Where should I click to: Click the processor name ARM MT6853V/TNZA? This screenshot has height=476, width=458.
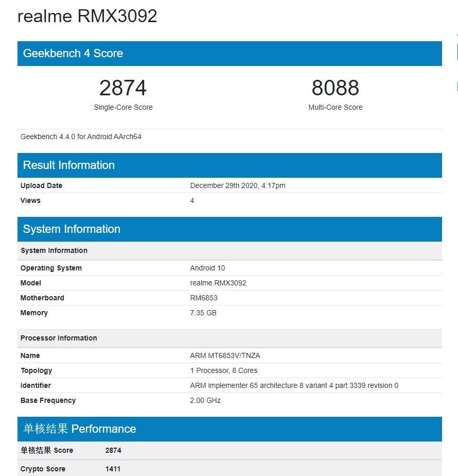point(225,355)
